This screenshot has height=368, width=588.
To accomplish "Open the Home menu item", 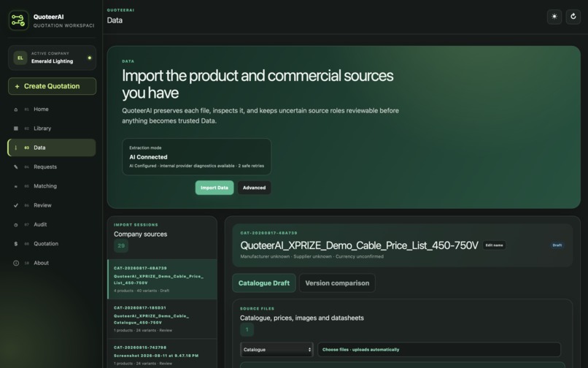I will click(52, 110).
